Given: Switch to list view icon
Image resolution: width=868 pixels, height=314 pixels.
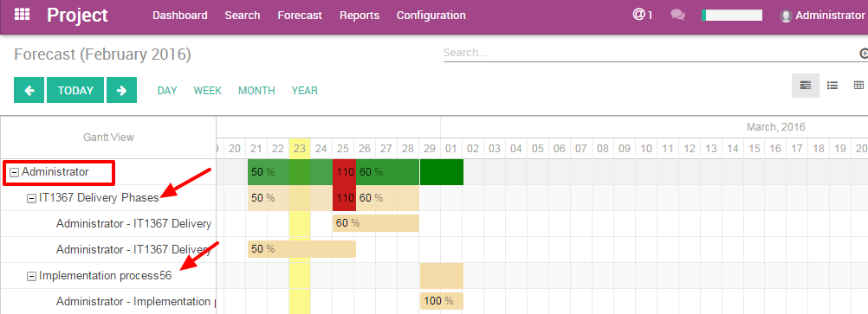Looking at the screenshot, I should point(832,85).
